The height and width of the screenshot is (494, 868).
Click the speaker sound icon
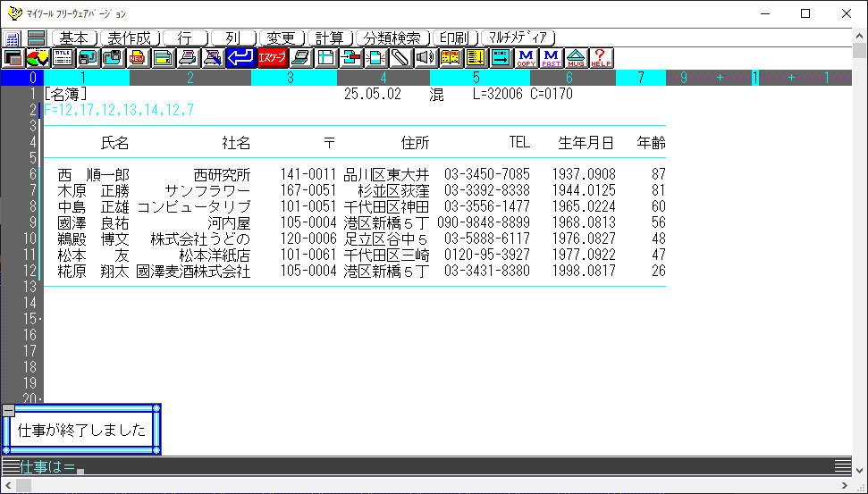pos(425,58)
